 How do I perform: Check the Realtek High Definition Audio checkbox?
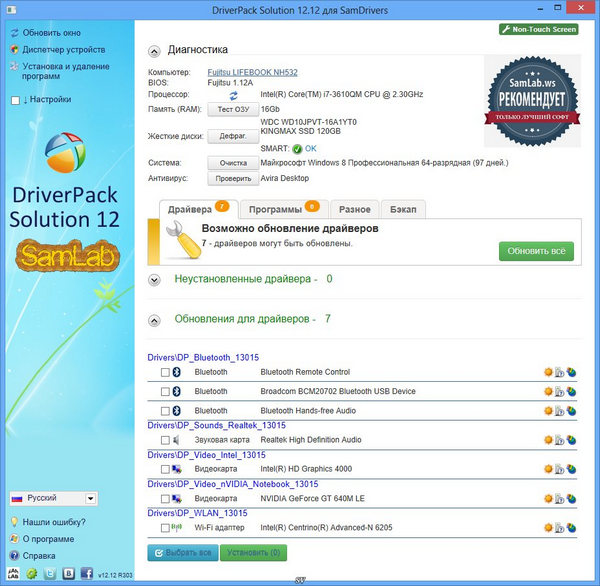[x=165, y=440]
